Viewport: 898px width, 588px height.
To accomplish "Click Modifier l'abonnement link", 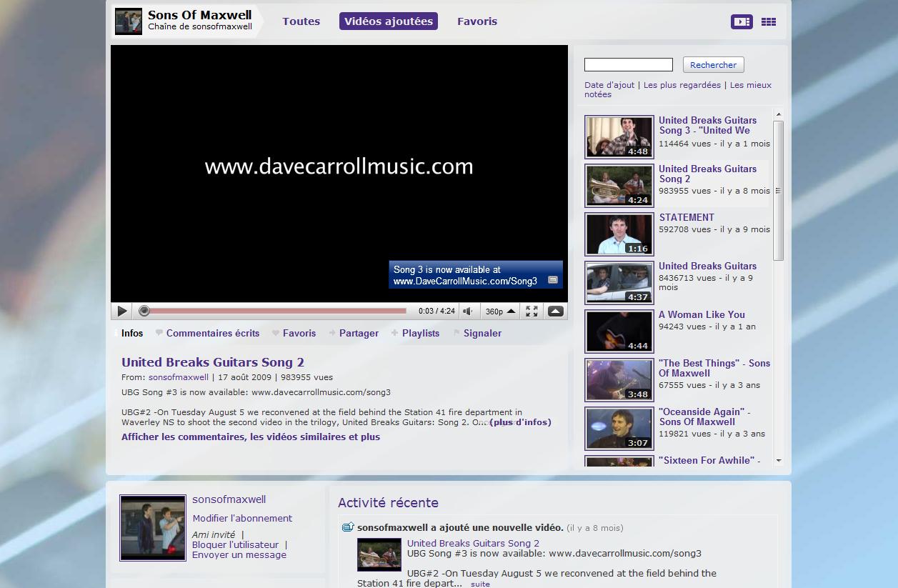I will [x=242, y=518].
